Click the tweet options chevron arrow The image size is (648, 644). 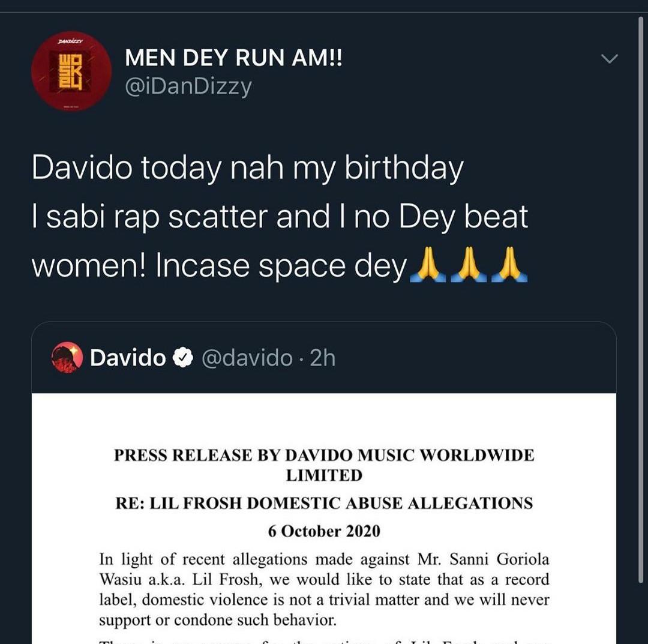tap(610, 59)
